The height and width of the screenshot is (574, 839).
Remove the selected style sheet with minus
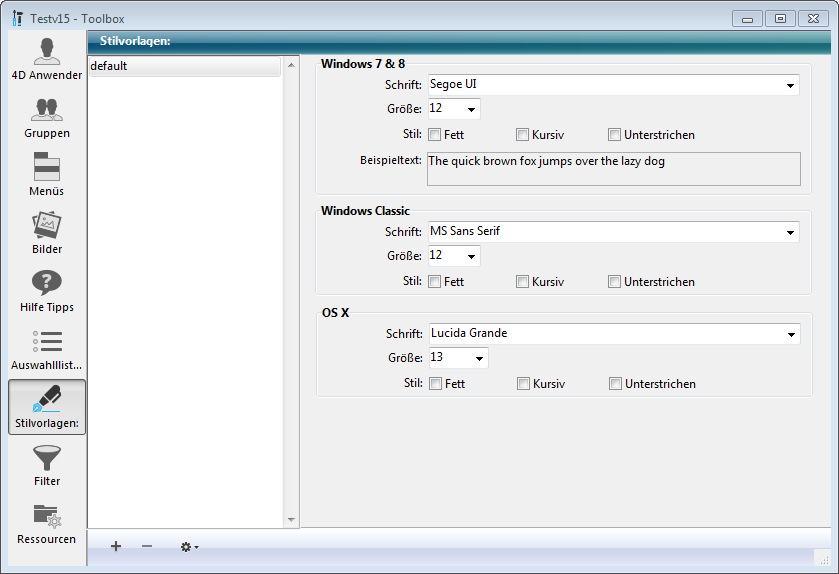coord(147,546)
